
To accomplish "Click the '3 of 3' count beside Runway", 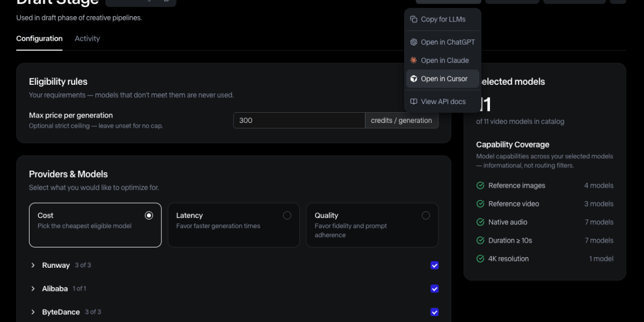I will pyautogui.click(x=83, y=265).
